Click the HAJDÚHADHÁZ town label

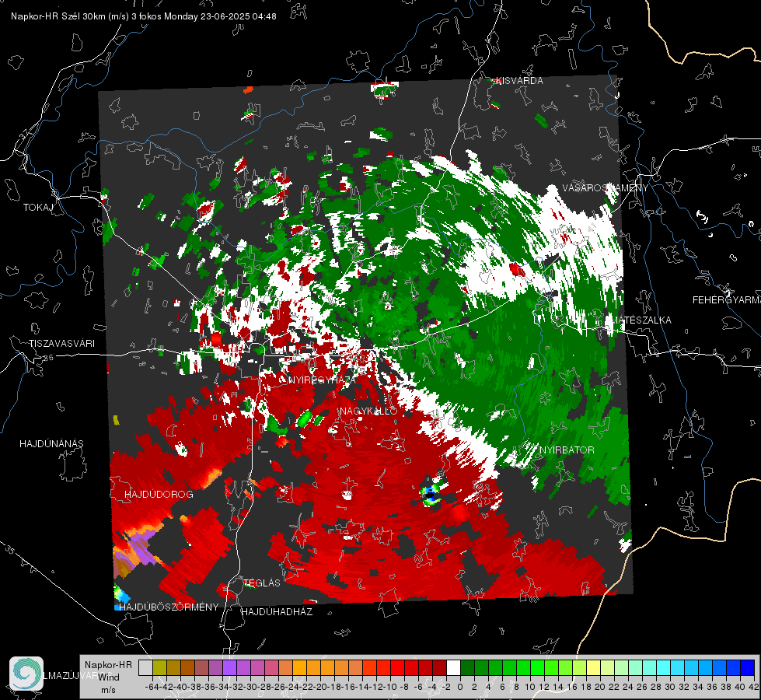pos(277,611)
